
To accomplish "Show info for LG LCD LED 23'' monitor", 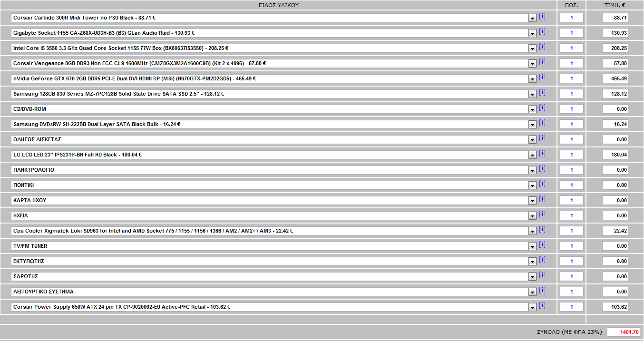I will pyautogui.click(x=542, y=154).
